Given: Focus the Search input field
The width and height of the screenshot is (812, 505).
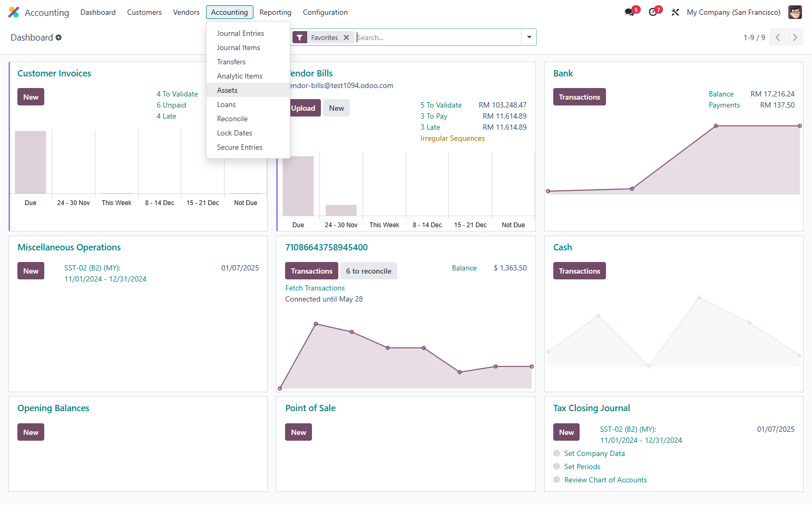Looking at the screenshot, I should click(x=438, y=37).
